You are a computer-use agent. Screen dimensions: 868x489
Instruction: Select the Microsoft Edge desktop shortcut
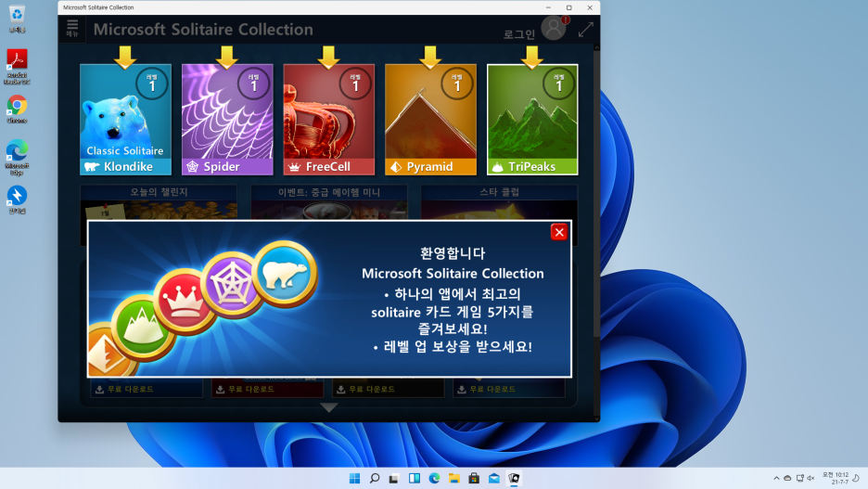[x=18, y=158]
